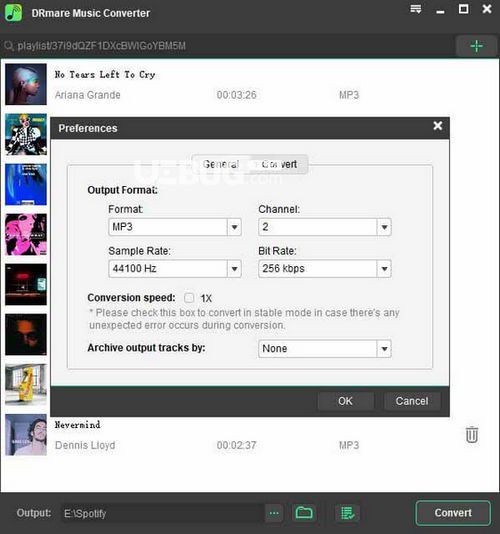Viewport: 500px width, 534px height.
Task: Click the duration 00:02:37
Action: point(236,445)
